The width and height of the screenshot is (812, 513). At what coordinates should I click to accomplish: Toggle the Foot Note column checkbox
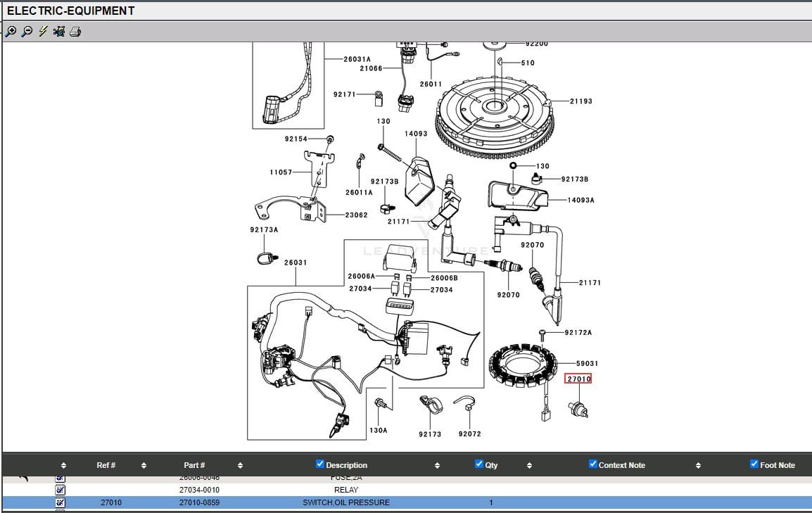click(754, 464)
